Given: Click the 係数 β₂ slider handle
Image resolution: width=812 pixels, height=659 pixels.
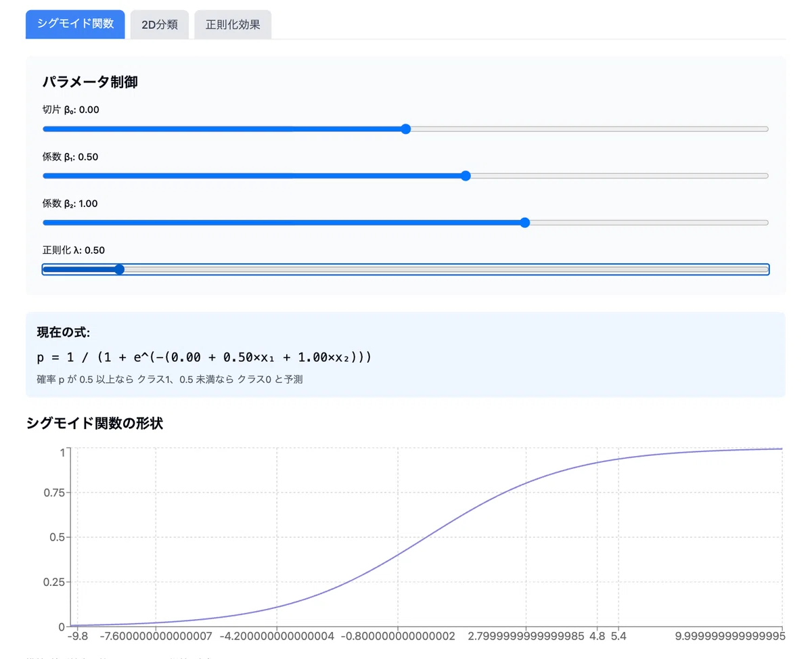Looking at the screenshot, I should (x=525, y=223).
